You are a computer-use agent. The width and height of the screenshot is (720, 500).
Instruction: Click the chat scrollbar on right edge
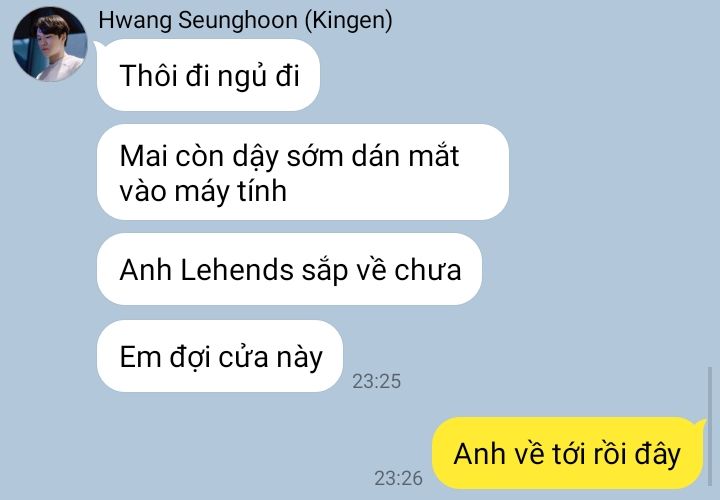(x=710, y=427)
